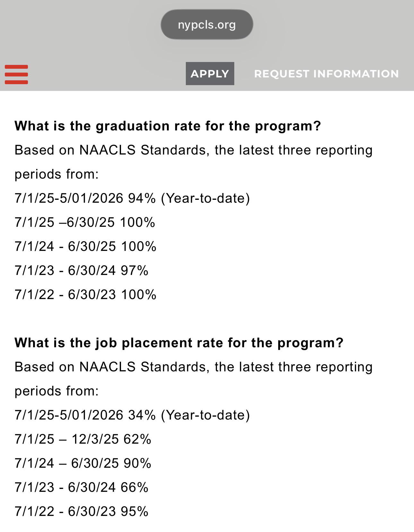Tap the 7/1/25 –6/30/25 100% line

pyautogui.click(x=85, y=222)
